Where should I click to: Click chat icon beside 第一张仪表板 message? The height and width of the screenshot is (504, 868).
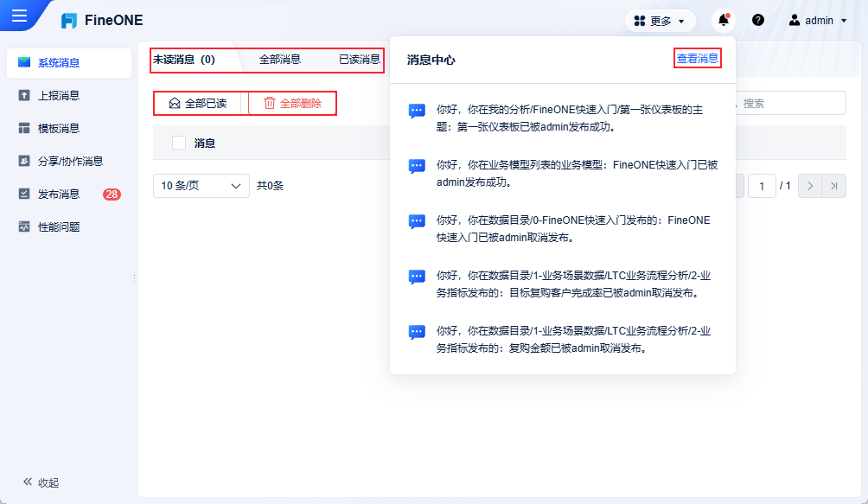(417, 111)
